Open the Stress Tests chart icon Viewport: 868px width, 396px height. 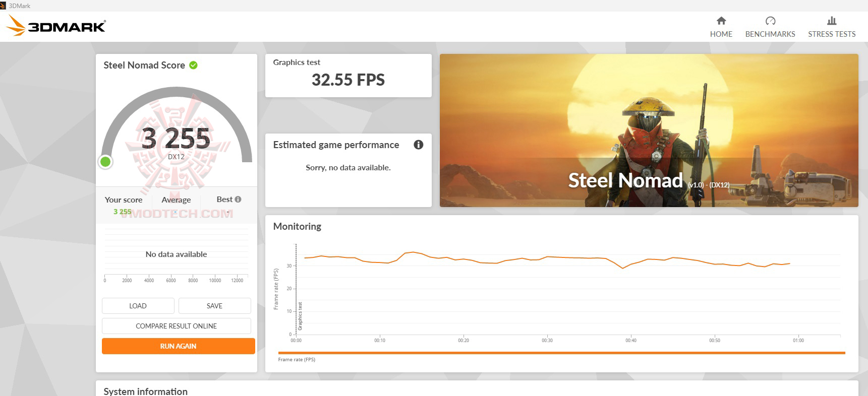coord(832,21)
